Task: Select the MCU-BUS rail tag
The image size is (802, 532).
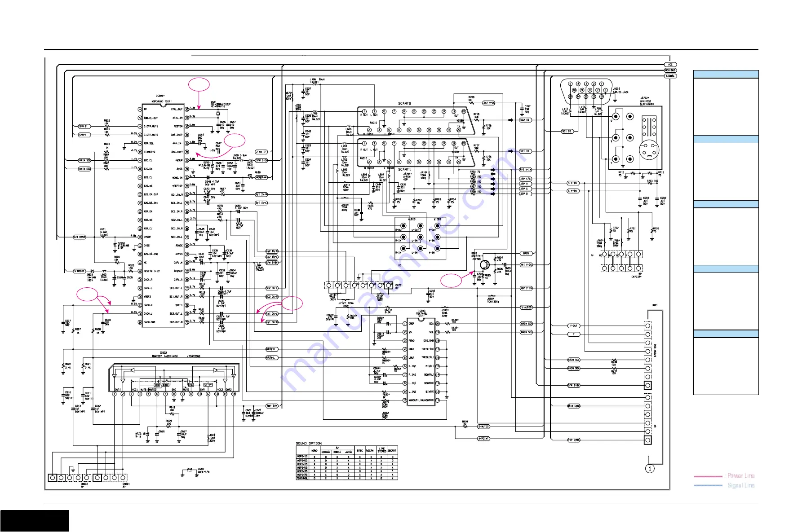Action: pos(670,70)
